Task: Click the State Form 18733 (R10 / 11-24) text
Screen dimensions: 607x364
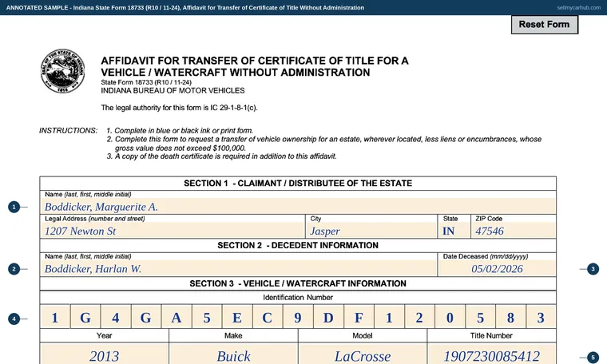Action: [146, 82]
